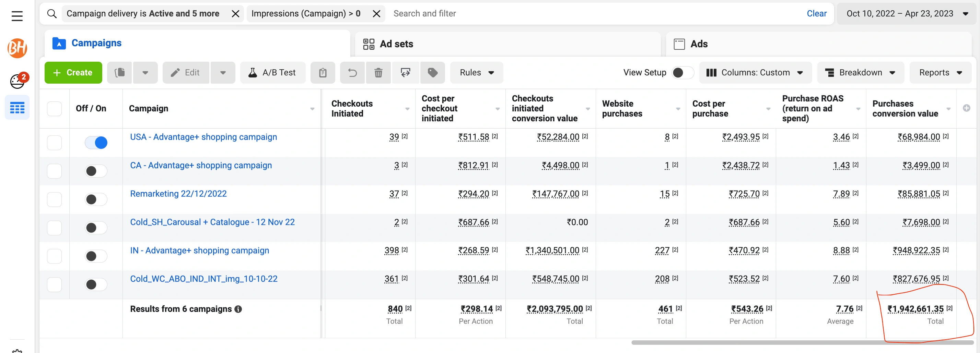
Task: Click the Delete trash icon
Action: [378, 73]
